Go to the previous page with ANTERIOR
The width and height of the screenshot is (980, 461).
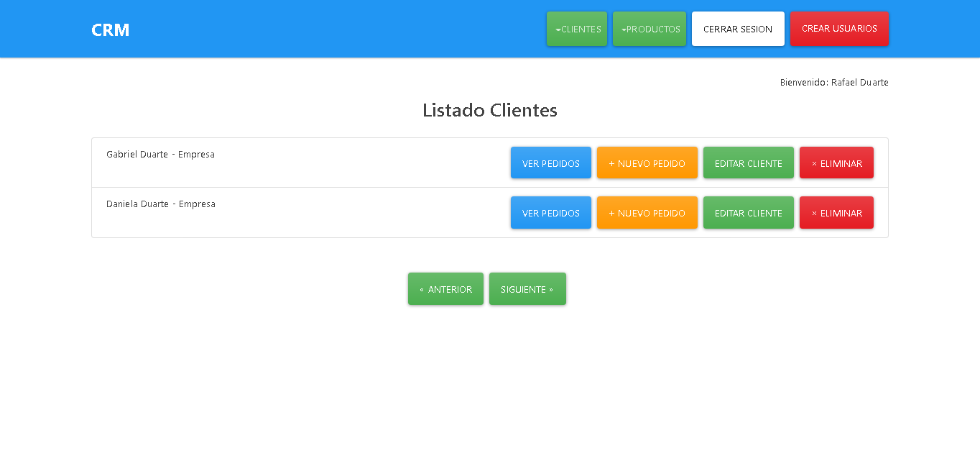pyautogui.click(x=445, y=288)
